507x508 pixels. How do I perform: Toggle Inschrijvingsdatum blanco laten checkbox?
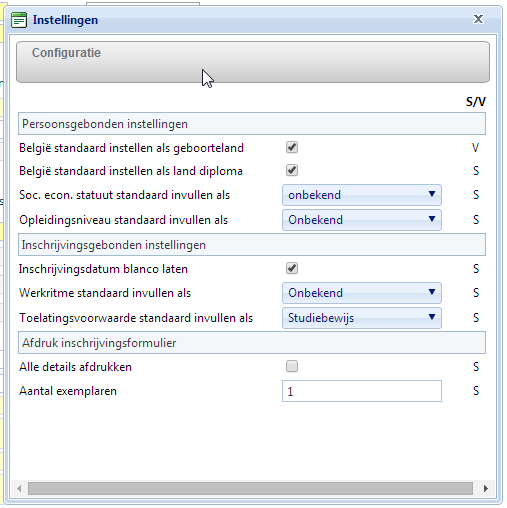tap(292, 268)
